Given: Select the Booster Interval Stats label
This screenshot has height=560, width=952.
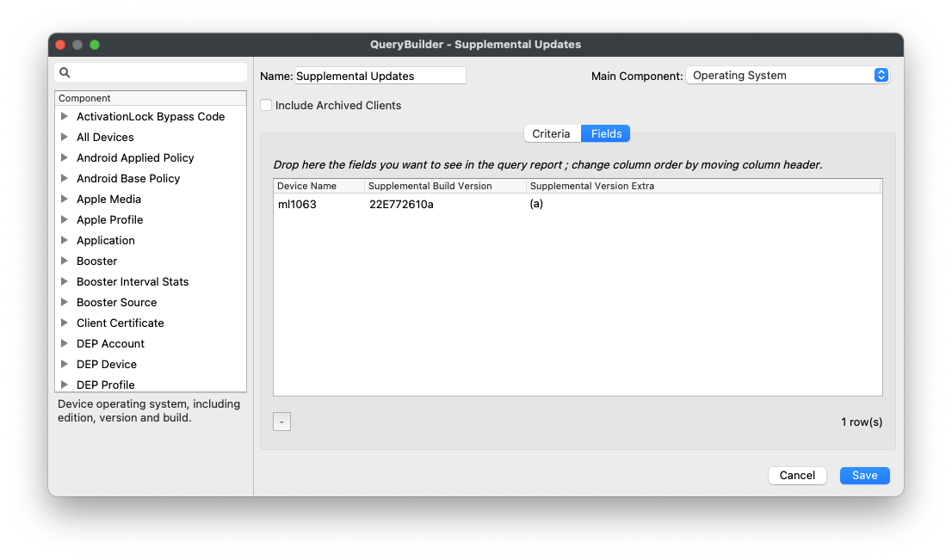Looking at the screenshot, I should tap(133, 281).
